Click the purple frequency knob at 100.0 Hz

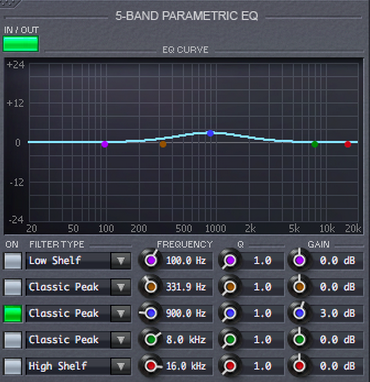(151, 260)
